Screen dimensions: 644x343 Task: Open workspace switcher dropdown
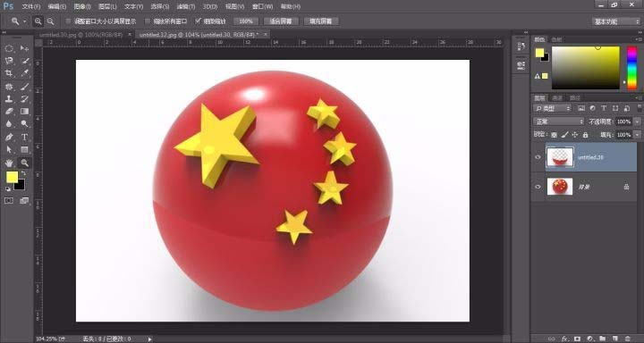click(x=616, y=21)
